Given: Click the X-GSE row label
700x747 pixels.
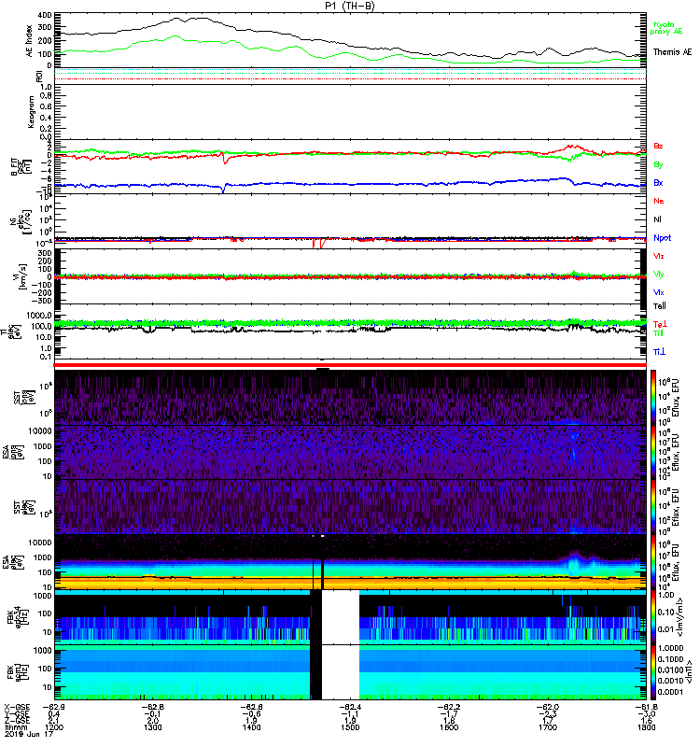Looking at the screenshot, I should click(x=17, y=708).
